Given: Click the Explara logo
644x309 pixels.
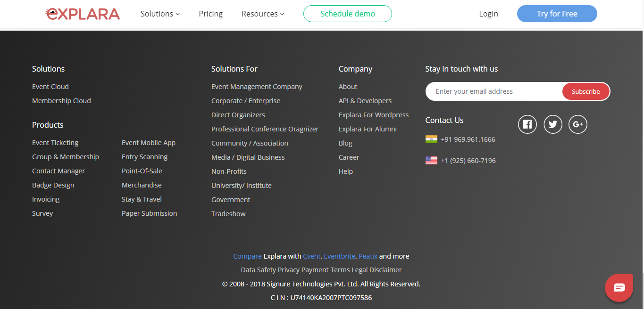Looking at the screenshot, I should [x=83, y=14].
